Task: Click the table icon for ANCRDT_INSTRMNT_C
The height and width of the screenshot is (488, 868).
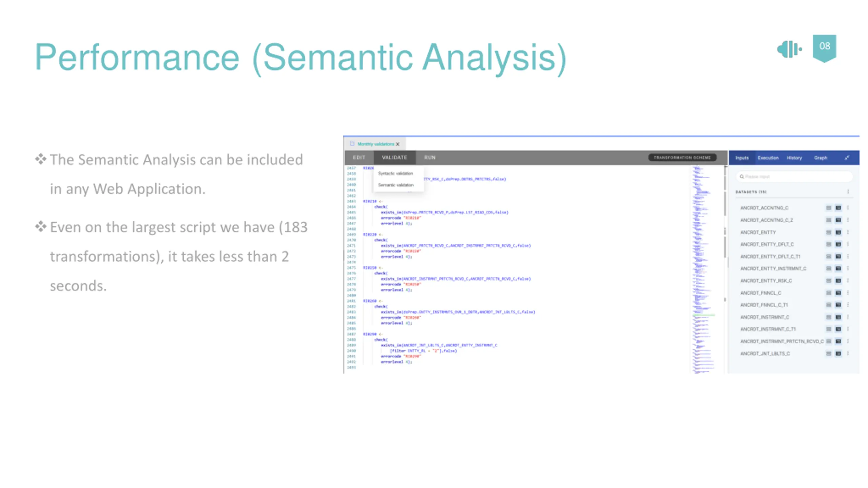Action: [828, 317]
